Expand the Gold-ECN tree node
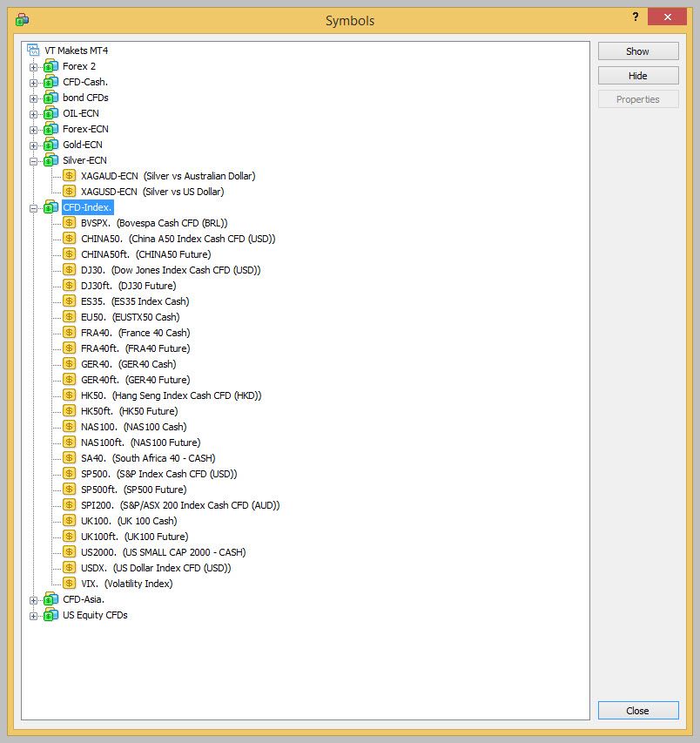700x743 pixels. [33, 145]
